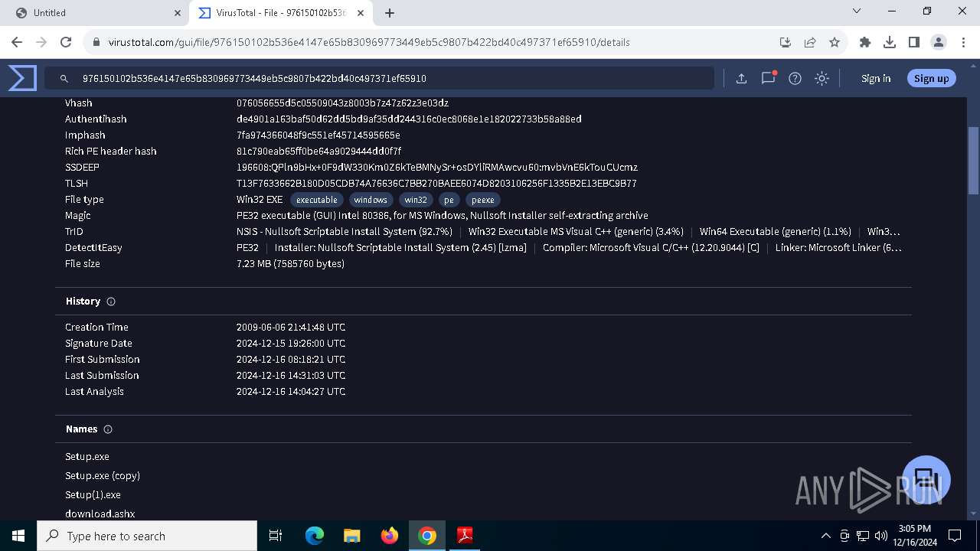Viewport: 980px width, 551px height.
Task: Click the First Submission date value
Action: tap(291, 360)
